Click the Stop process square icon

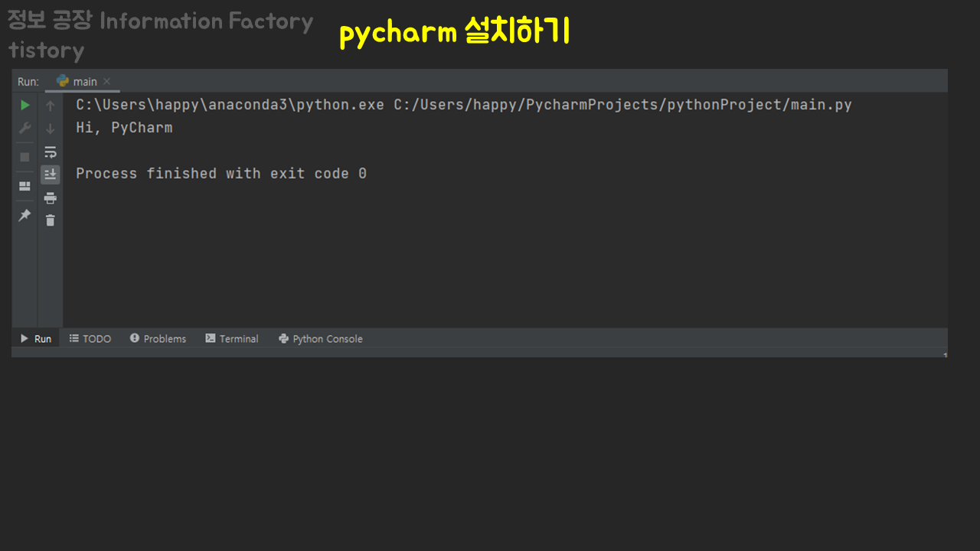pyautogui.click(x=24, y=156)
